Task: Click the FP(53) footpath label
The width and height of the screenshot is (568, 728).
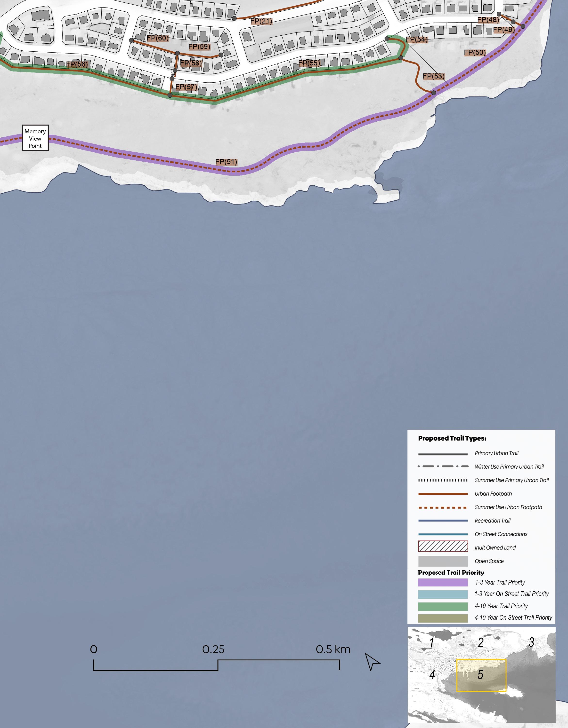Action: click(x=434, y=76)
